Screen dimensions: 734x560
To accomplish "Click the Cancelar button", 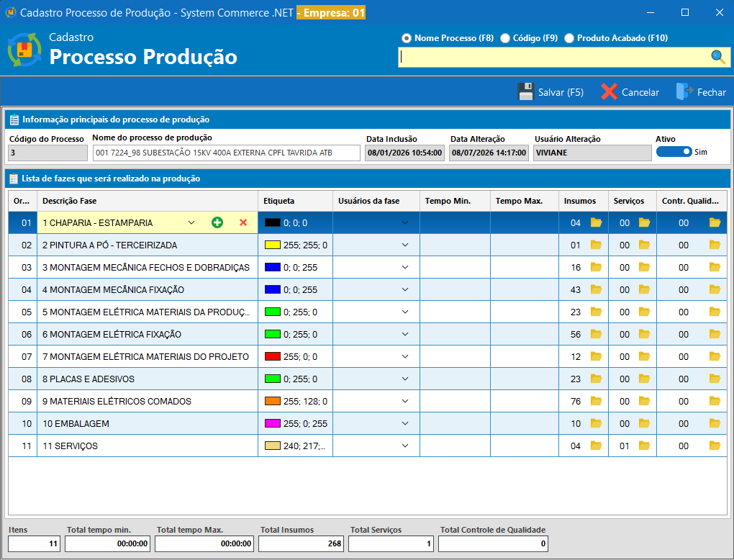I will click(x=630, y=91).
